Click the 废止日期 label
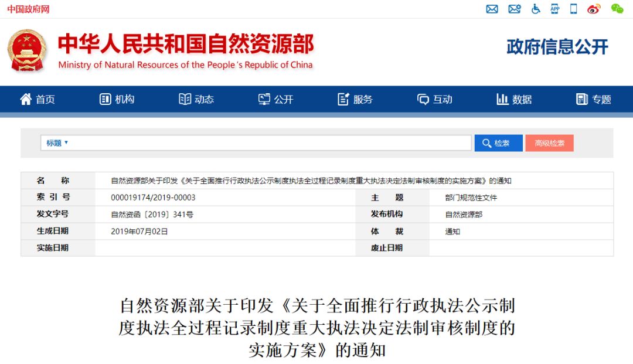 (387, 248)
